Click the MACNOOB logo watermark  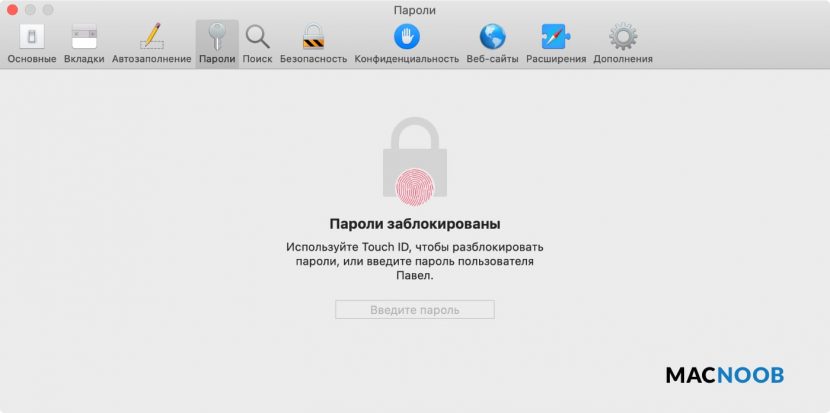(x=725, y=375)
